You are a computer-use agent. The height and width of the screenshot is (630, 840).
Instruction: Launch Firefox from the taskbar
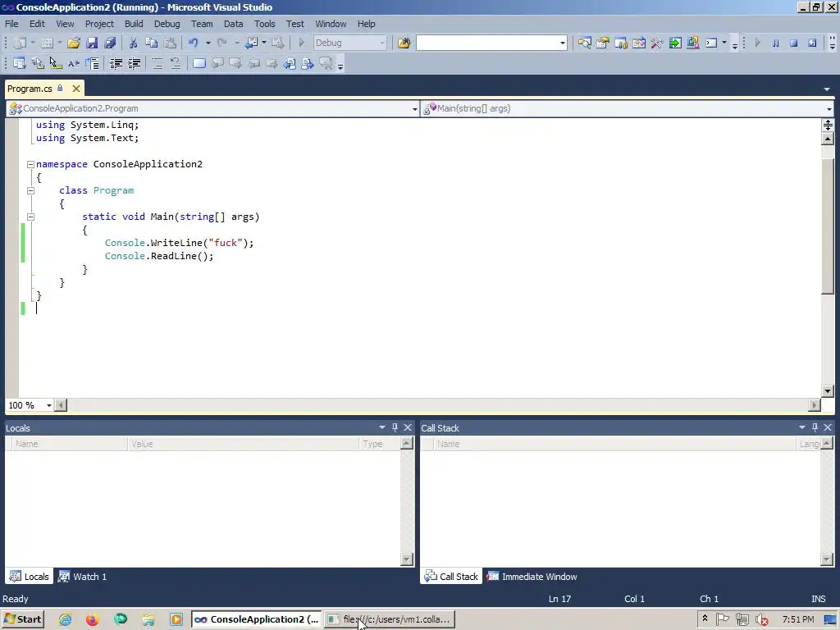pyautogui.click(x=92, y=619)
